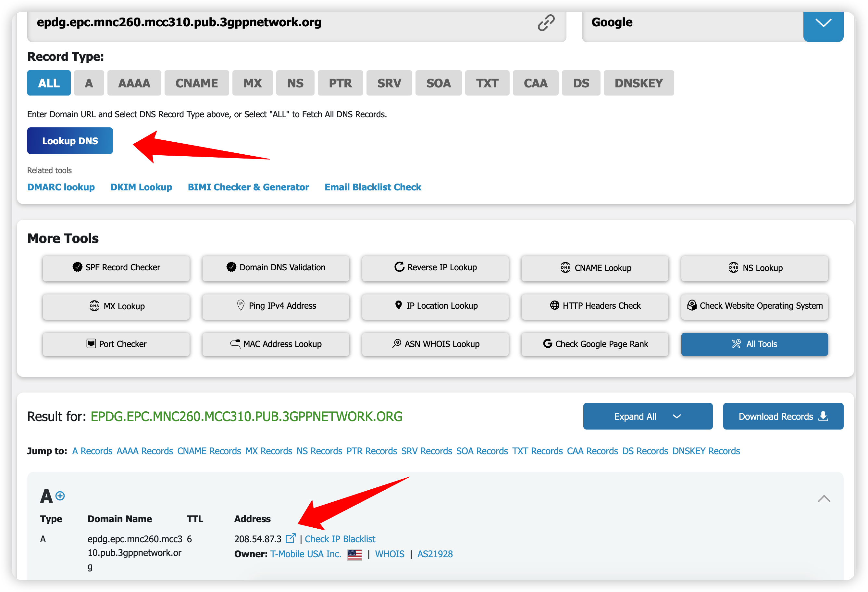
Task: Collapse the A records section chevron
Action: click(824, 498)
